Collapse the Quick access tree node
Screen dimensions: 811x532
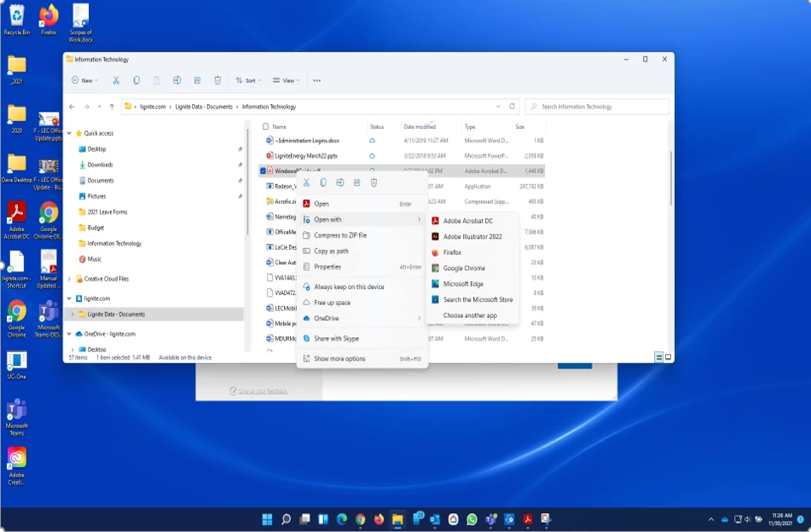[x=69, y=133]
